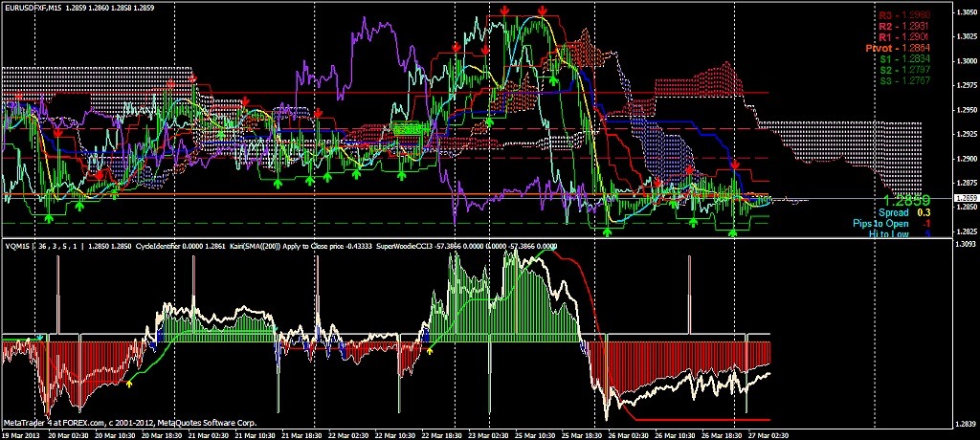
Task: Click the 1.3093 indicator scale value
Action: click(965, 244)
